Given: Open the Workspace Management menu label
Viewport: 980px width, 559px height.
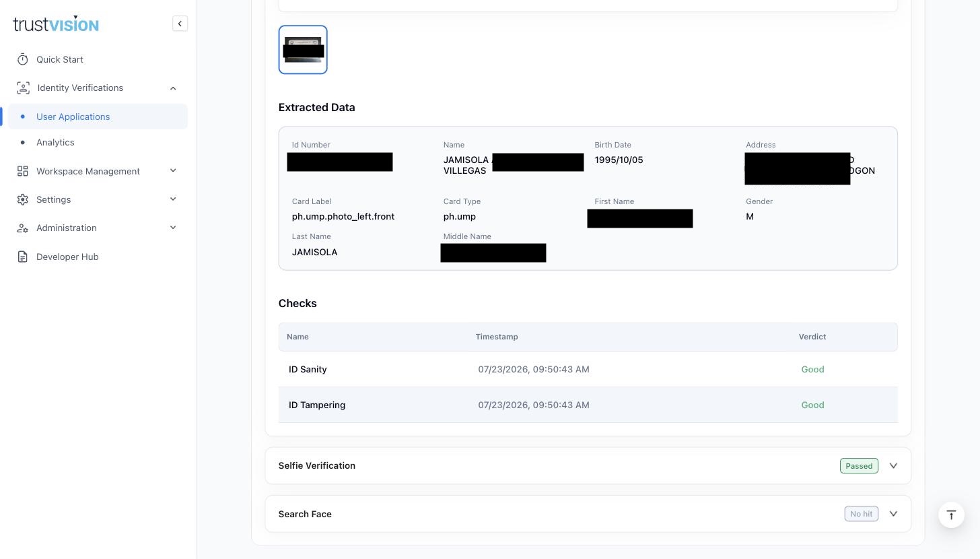Looking at the screenshot, I should click(x=88, y=171).
